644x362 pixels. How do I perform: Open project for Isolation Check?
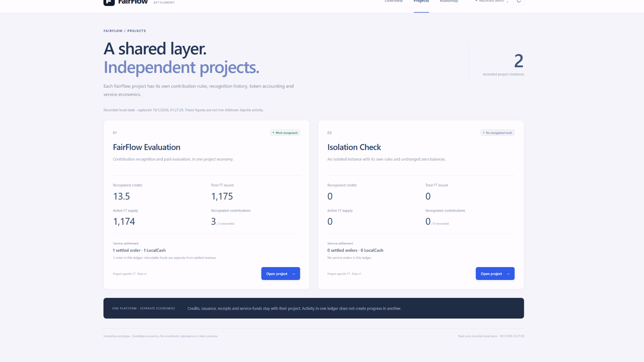495,274
